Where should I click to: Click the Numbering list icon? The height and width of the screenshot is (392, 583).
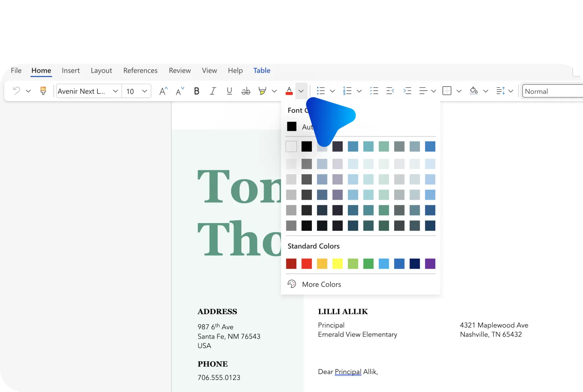pos(347,91)
